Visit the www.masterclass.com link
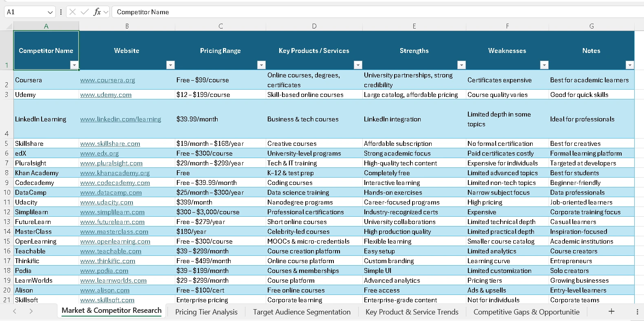 pyautogui.click(x=114, y=232)
